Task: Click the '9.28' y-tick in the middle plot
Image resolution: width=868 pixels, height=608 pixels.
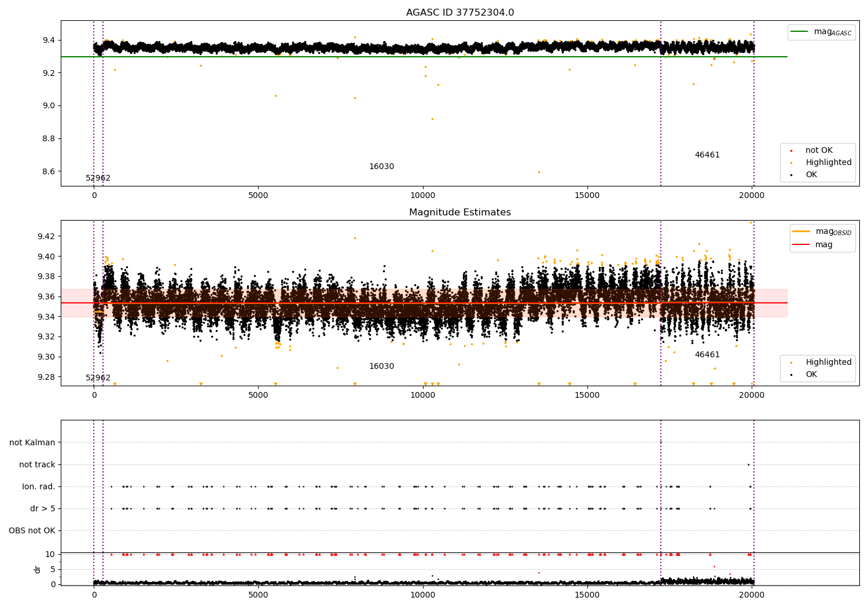Action: [47, 377]
